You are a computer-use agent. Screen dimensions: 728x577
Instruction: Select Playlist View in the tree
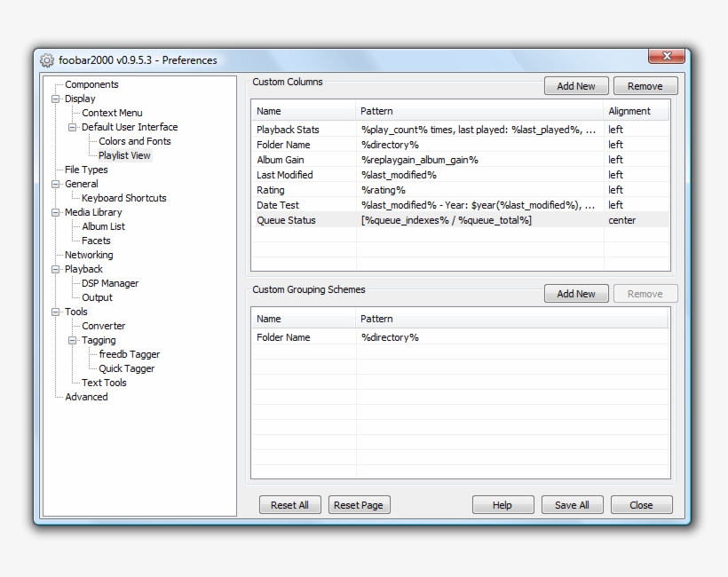pos(124,155)
